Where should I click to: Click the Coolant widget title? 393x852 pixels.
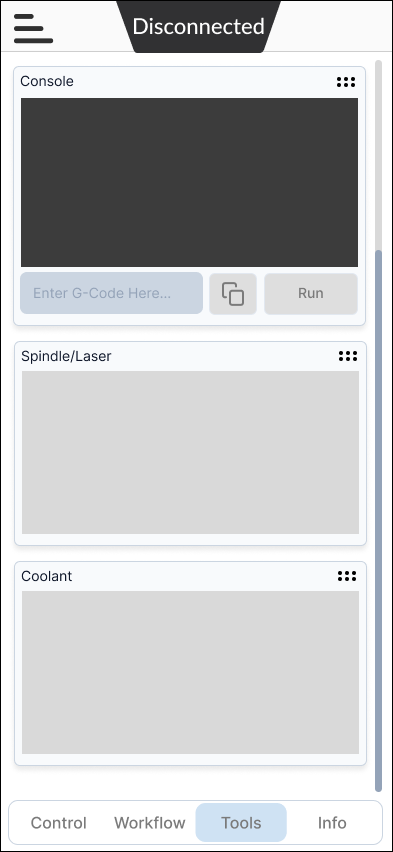coord(47,576)
